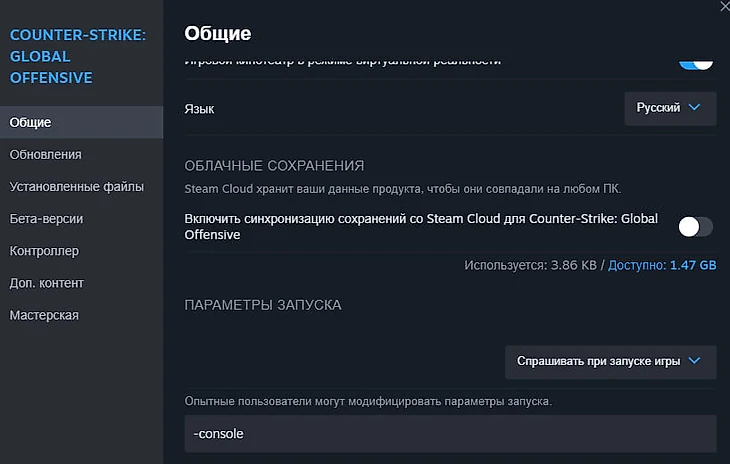Open the Мастерская tab
The image size is (730, 464).
pos(81,315)
